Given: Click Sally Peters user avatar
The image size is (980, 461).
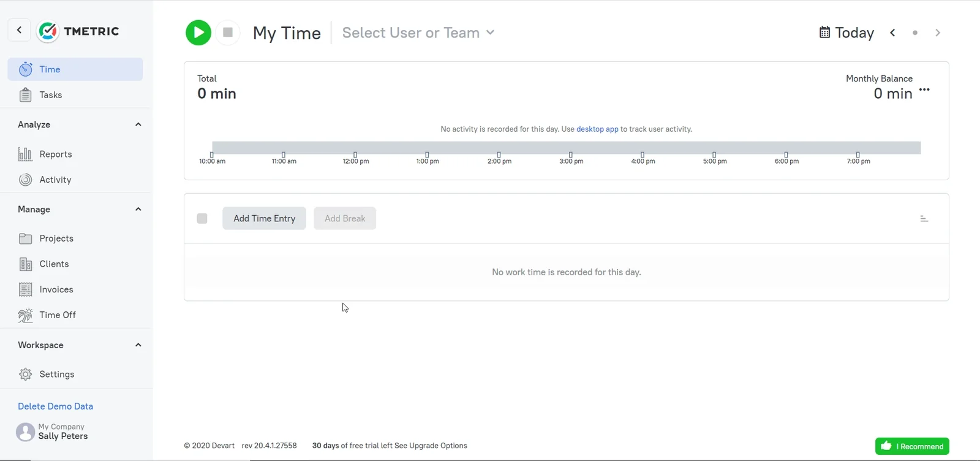Looking at the screenshot, I should click(25, 432).
